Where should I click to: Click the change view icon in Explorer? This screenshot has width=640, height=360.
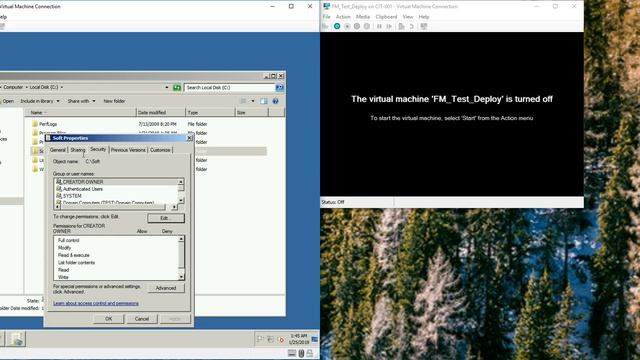[244, 101]
